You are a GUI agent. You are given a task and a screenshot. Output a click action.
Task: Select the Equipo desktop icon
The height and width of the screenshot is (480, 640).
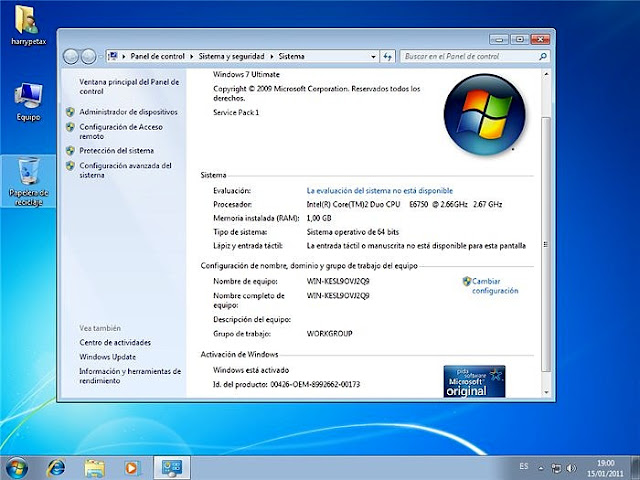pyautogui.click(x=28, y=102)
